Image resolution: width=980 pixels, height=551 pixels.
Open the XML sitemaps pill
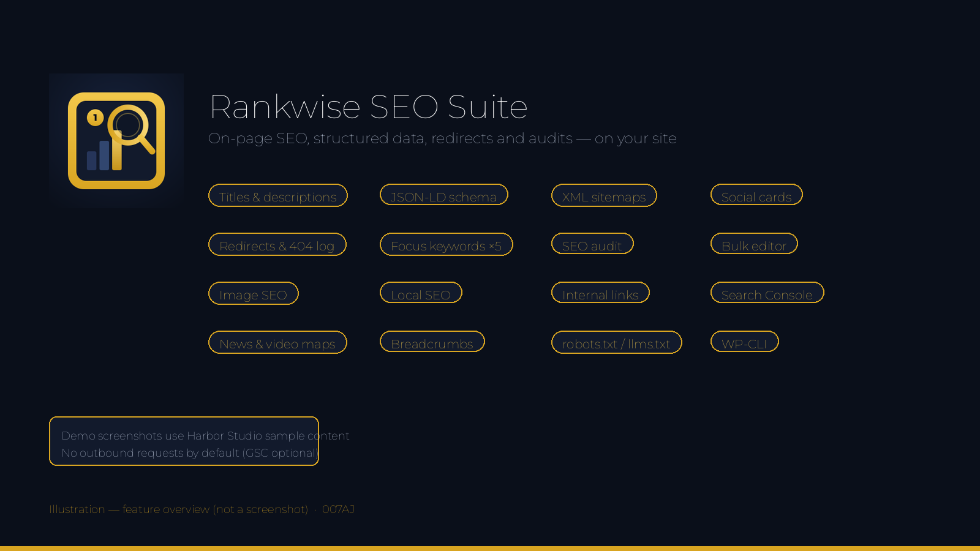604,195
